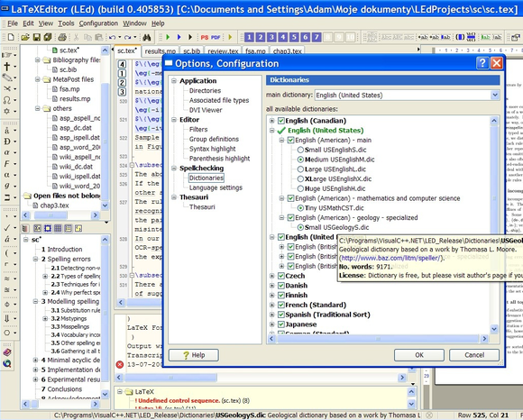This screenshot has width=523, height=420.
Task: Collapse the English (United States) node
Action: tap(271, 131)
